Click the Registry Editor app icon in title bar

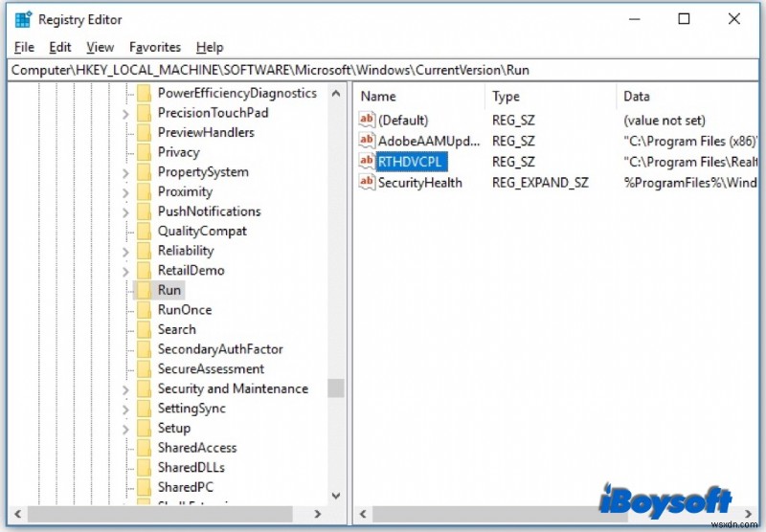[23, 20]
